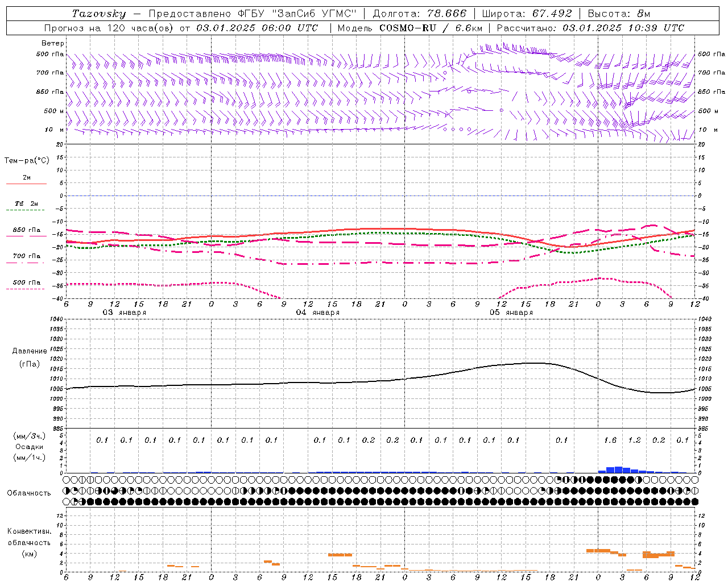The width and height of the screenshot is (728, 582).
Task: Click the pressure curve peak near 1018 гПа
Action: pyautogui.click(x=535, y=363)
